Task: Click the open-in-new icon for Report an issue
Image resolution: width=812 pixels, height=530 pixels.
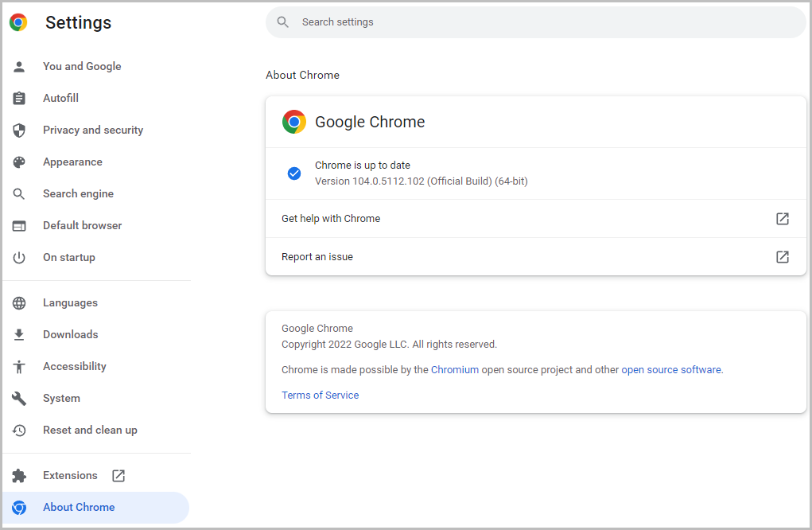Action: point(783,256)
